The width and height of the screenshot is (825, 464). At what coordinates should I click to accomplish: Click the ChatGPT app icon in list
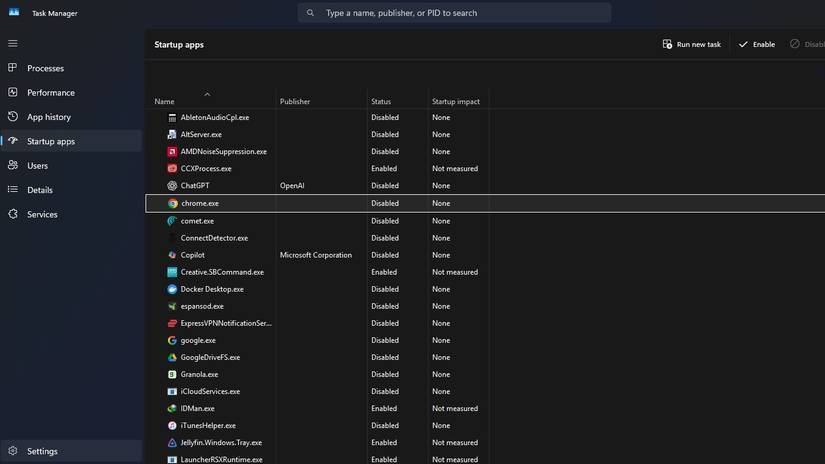click(x=172, y=186)
